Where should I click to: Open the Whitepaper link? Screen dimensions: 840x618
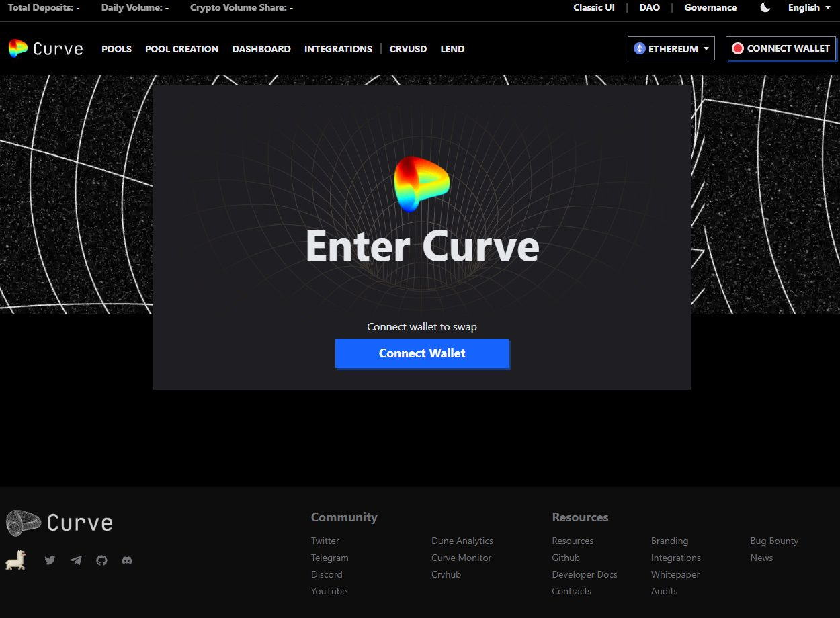pos(675,574)
